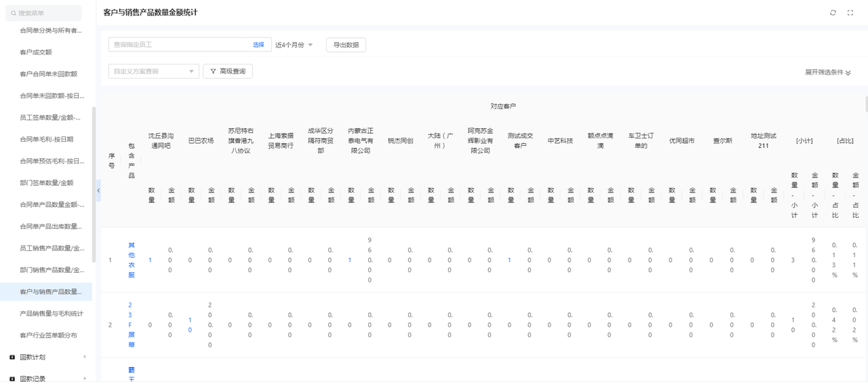Click the folder icon beside 回款记录
The width and height of the screenshot is (868, 382).
[x=12, y=379]
